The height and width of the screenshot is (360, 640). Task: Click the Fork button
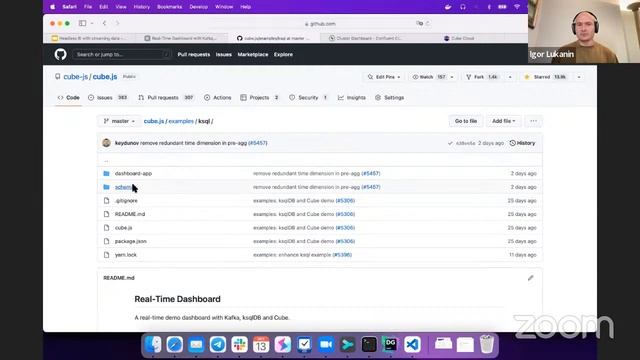pos(482,77)
